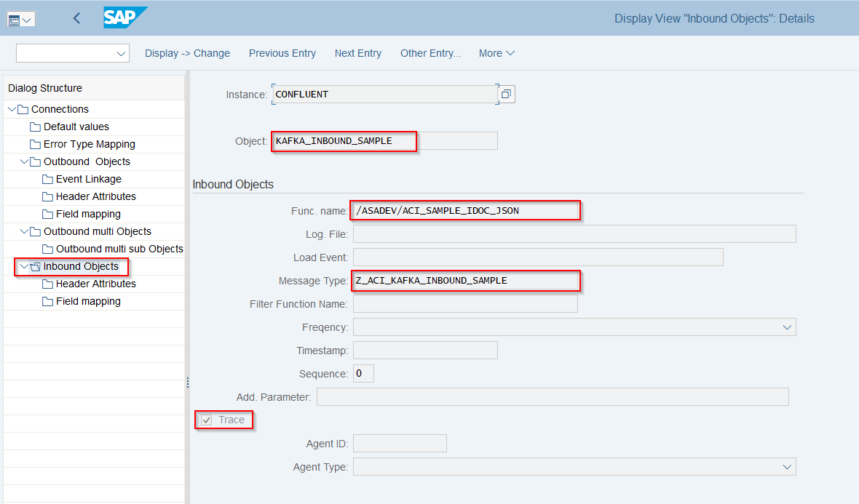Click the Outbound multi sub Objects folder icon
This screenshot has width=859, height=504.
click(47, 249)
